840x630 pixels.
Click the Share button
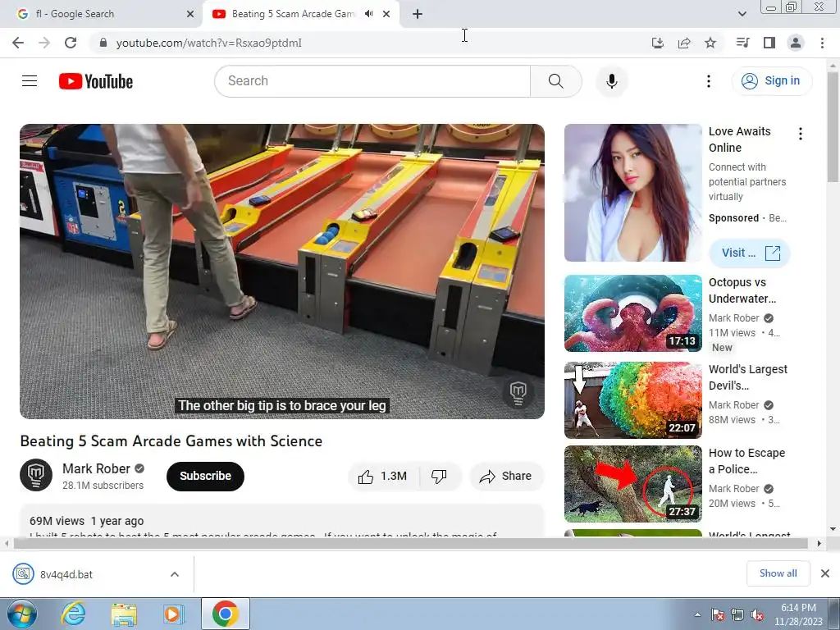coord(506,477)
